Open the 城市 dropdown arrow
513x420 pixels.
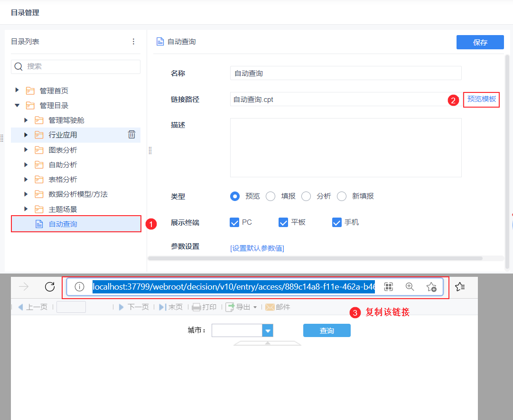268,330
